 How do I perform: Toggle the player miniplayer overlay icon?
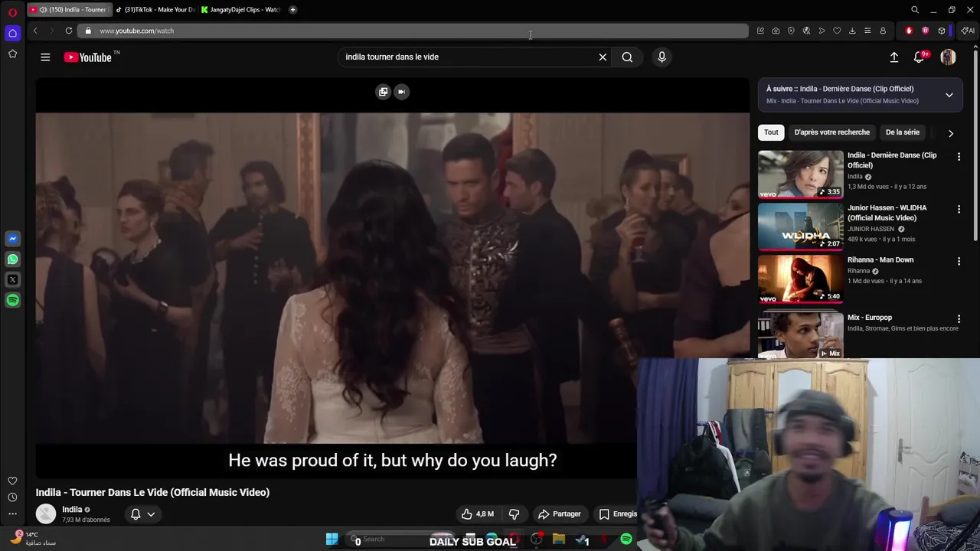pos(383,92)
